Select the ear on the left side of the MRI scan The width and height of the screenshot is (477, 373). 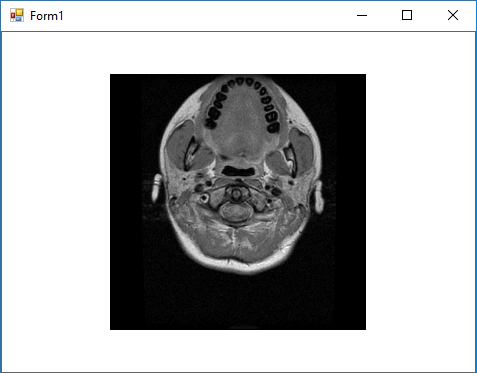click(x=156, y=188)
